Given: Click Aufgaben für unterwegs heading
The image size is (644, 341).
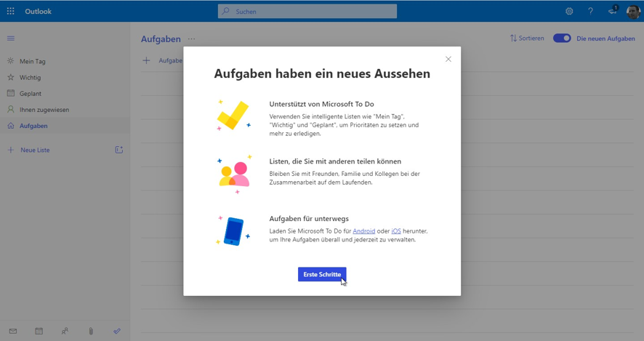Looking at the screenshot, I should 309,219.
